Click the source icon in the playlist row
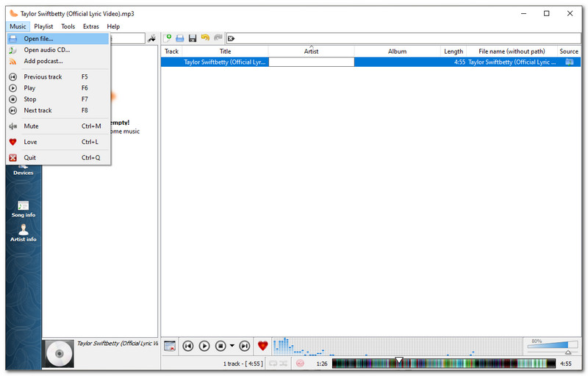Image resolution: width=588 pixels, height=376 pixels. point(569,62)
